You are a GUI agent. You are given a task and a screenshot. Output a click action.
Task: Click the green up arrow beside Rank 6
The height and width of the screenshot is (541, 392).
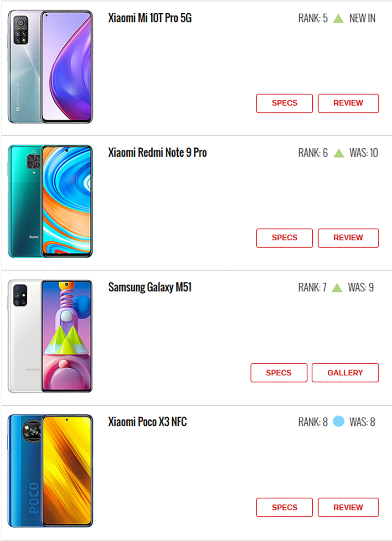click(339, 153)
